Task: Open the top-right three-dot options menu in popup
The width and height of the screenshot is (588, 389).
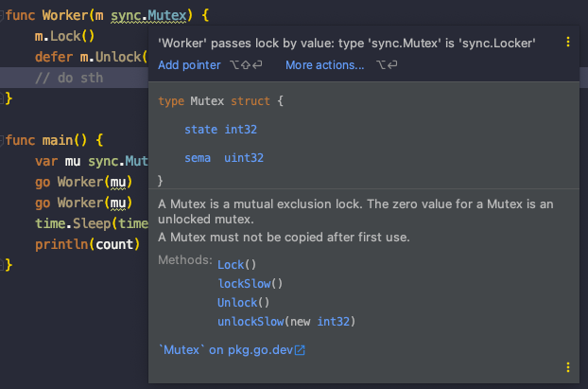Action: pyautogui.click(x=568, y=43)
